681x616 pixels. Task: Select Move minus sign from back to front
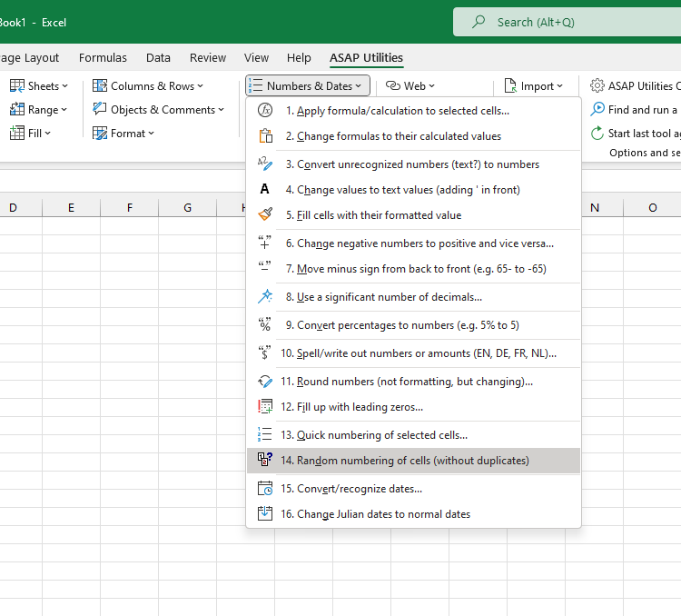pyautogui.click(x=413, y=268)
